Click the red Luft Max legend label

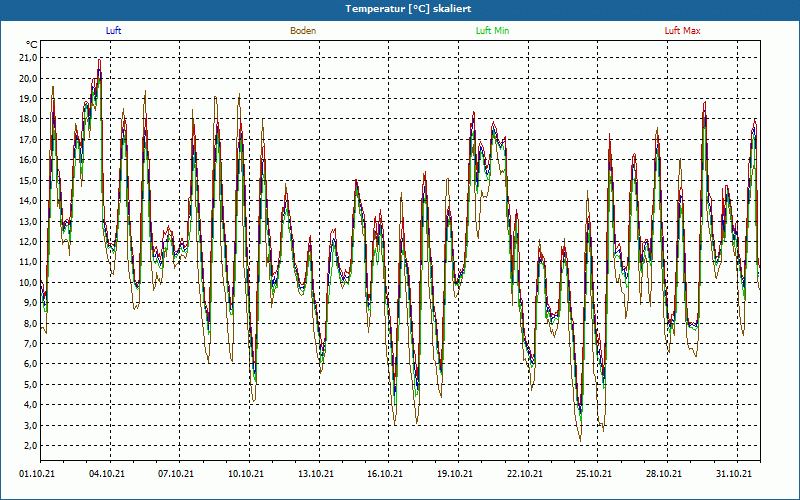(682, 31)
